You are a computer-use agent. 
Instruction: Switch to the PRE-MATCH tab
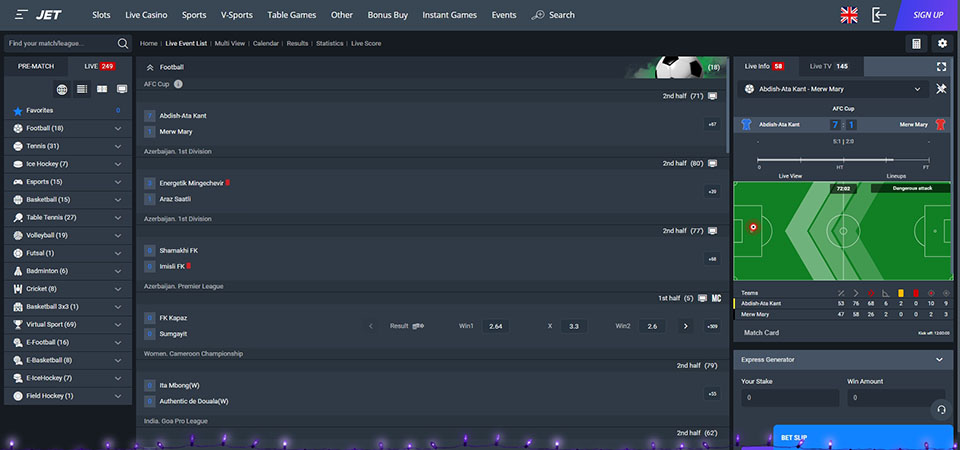[36, 66]
